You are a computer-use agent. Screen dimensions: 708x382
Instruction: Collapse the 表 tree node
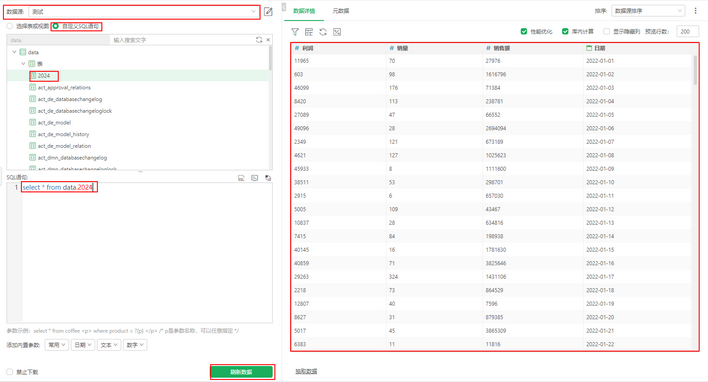[23, 64]
